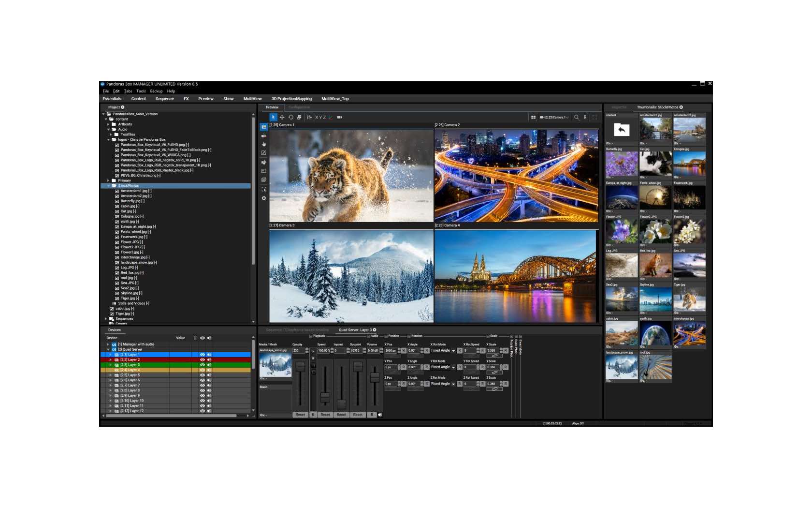The image size is (812, 508).
Task: Collapse [2] Quad Server device
Action: click(x=108, y=349)
